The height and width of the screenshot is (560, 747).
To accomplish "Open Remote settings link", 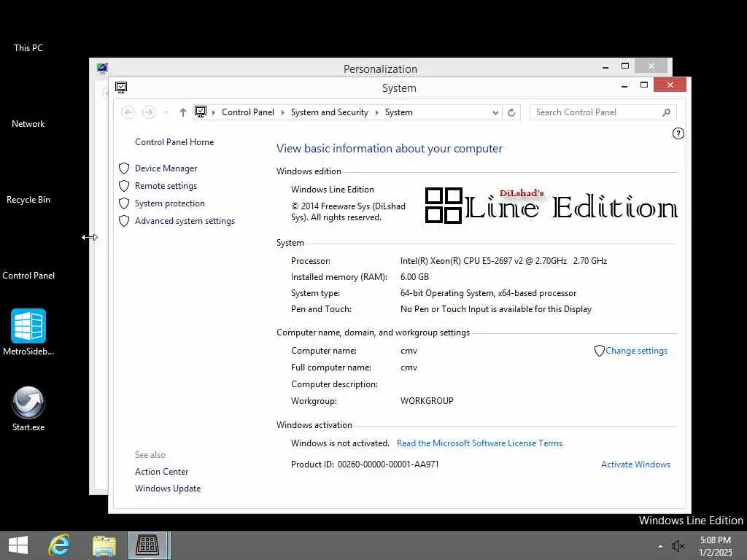I will click(166, 186).
